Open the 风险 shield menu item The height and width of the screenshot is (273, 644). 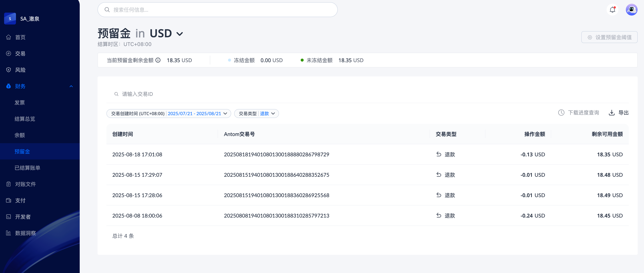pos(20,70)
